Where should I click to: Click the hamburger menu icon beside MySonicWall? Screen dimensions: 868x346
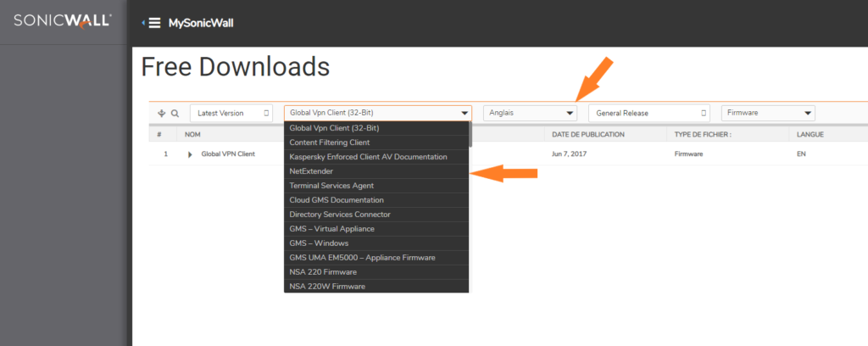(x=153, y=23)
